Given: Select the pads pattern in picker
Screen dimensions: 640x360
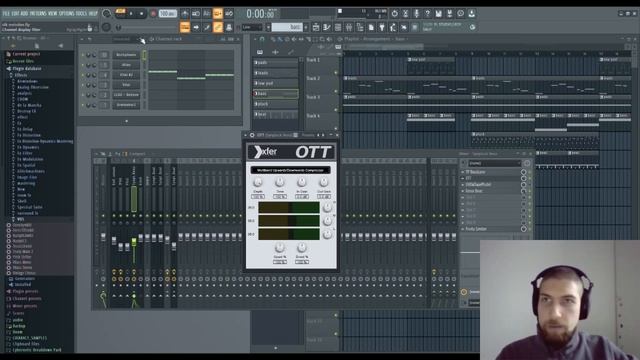Looking at the screenshot, I should pos(276,62).
